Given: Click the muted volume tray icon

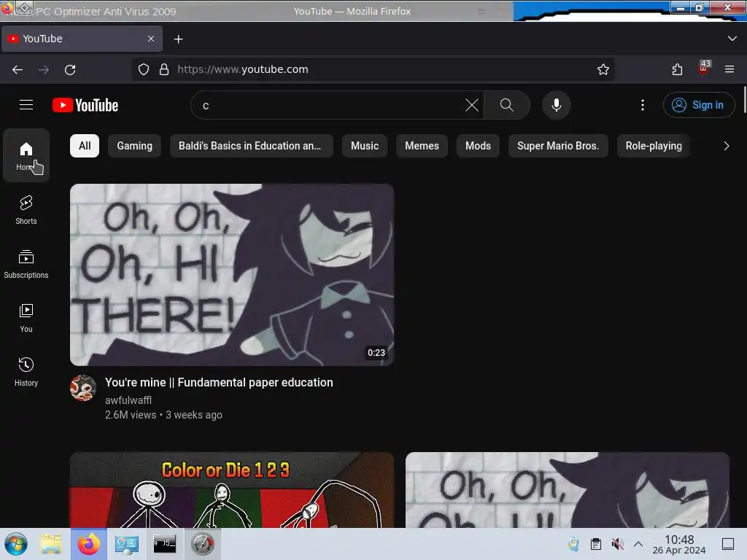Looking at the screenshot, I should pyautogui.click(x=617, y=544).
